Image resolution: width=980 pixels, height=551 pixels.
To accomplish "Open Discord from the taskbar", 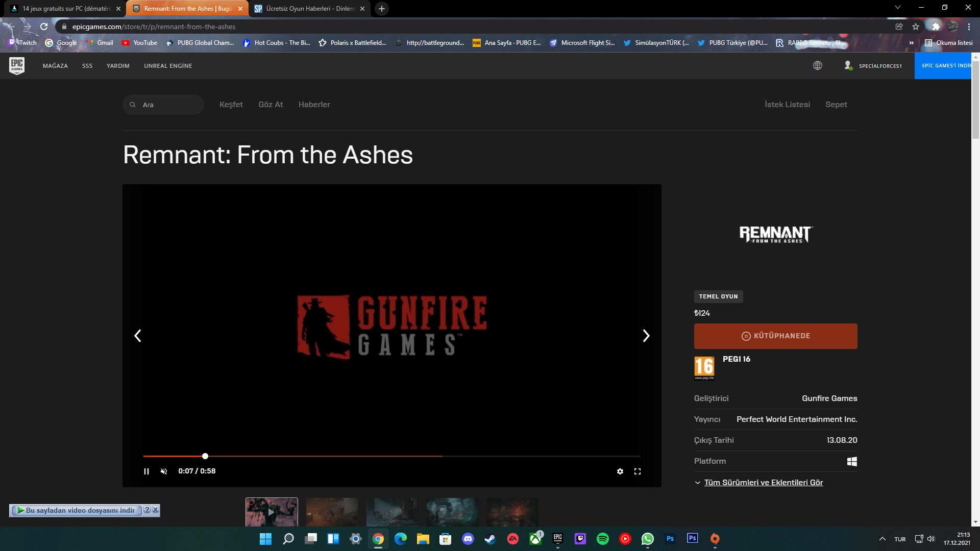I will [468, 539].
